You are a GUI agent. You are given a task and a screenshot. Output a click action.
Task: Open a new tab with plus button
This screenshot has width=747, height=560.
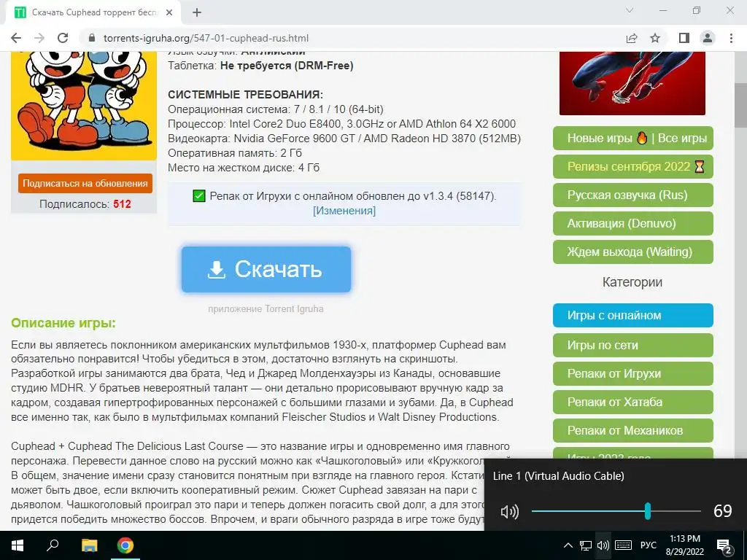197,12
